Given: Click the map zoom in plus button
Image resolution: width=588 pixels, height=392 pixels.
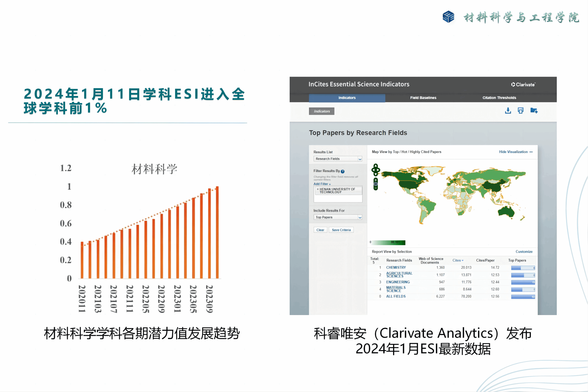Looking at the screenshot, I should (376, 180).
